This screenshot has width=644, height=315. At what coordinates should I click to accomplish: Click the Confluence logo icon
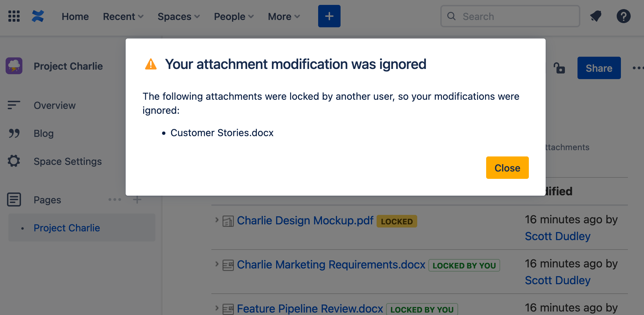pyautogui.click(x=38, y=16)
